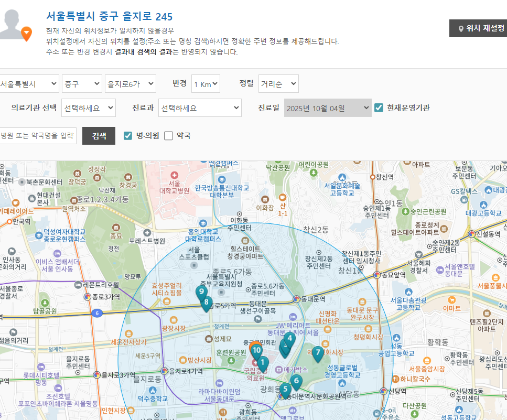Viewport: 507px width, 420px height.
Task: Click 창덕궁 palace icon
Action: tap(77, 174)
